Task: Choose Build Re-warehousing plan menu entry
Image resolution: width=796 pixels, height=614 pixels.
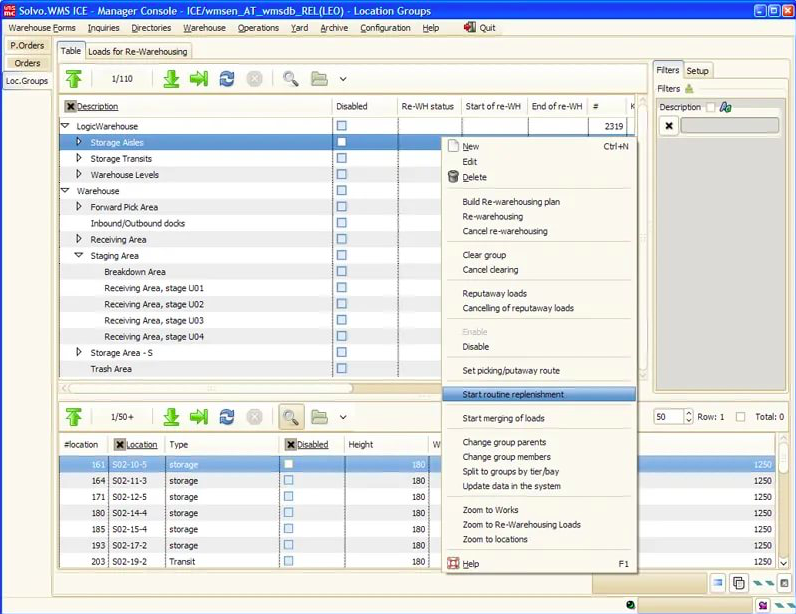Action: tap(511, 202)
